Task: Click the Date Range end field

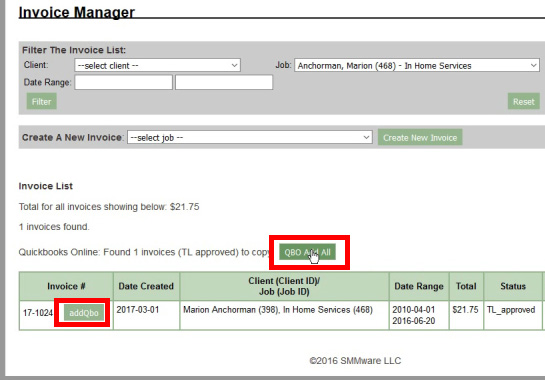Action: click(x=224, y=82)
